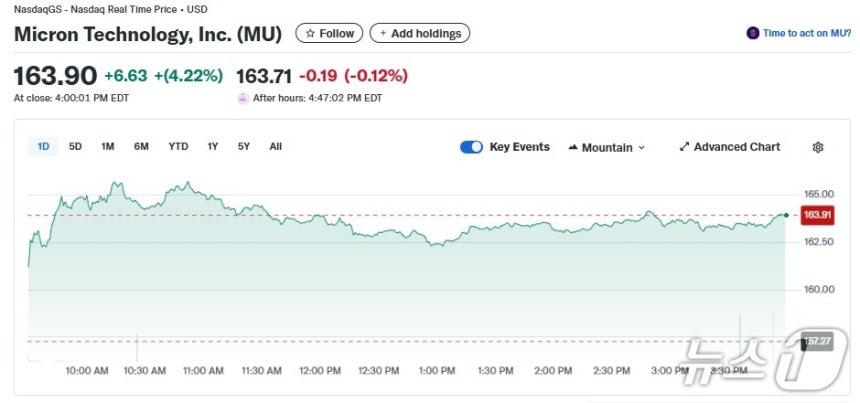Viewport: 860px width, 403px height.
Task: Click the after hours moon icon
Action: 242,98
